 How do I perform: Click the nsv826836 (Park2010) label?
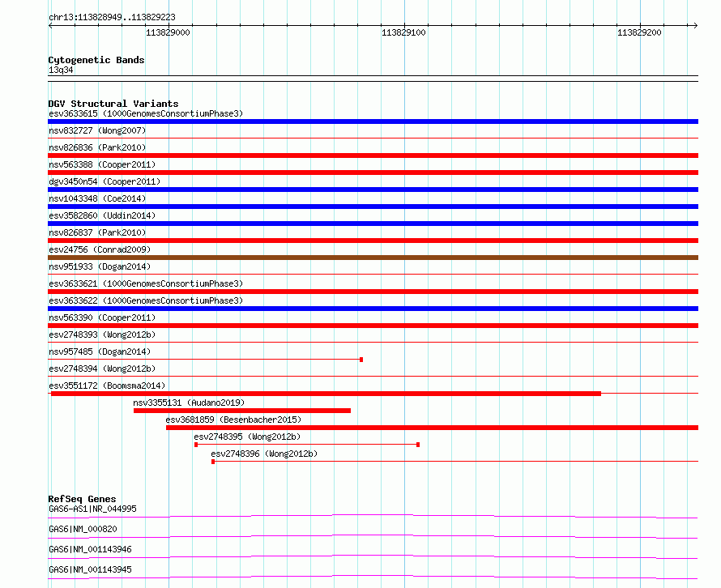click(x=97, y=147)
